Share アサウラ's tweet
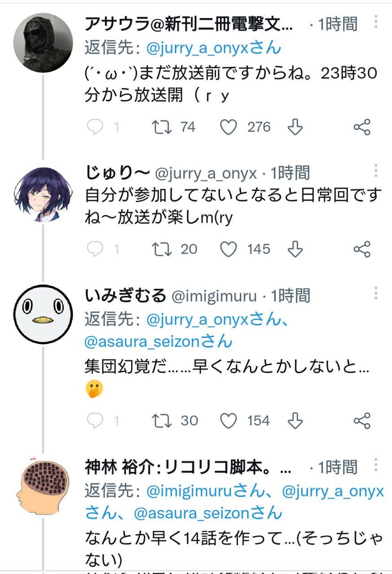 click(362, 127)
